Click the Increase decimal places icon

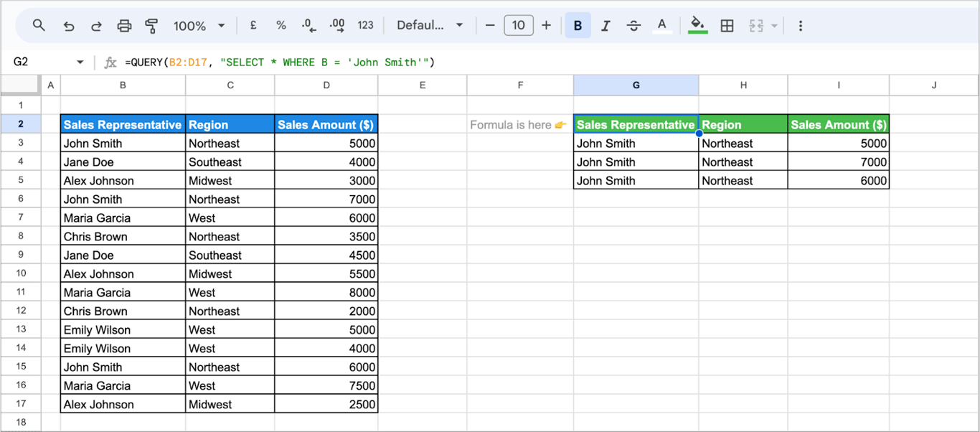tap(336, 25)
